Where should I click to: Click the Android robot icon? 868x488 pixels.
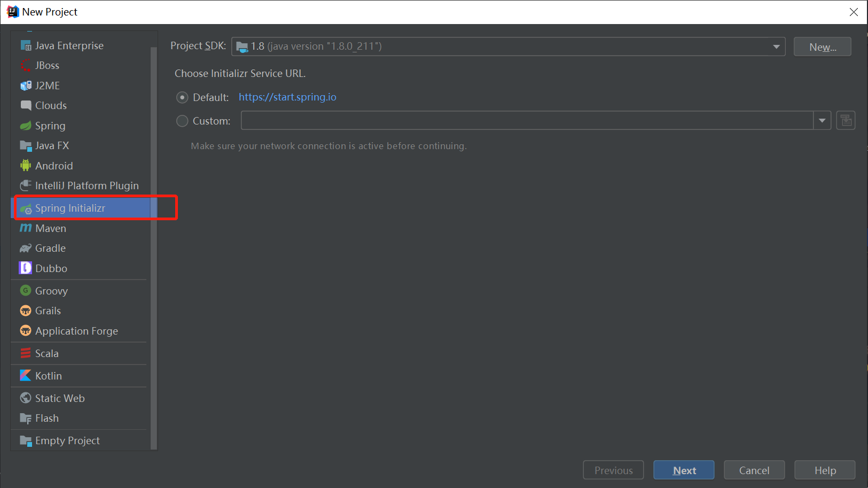[25, 166]
